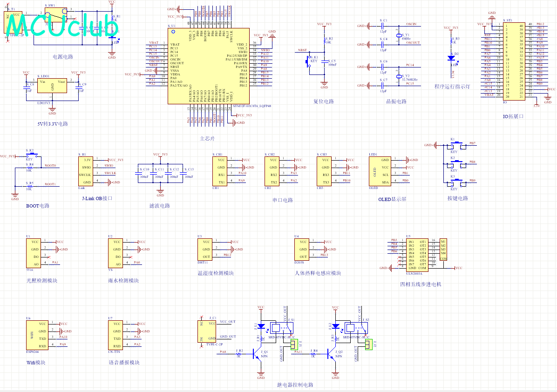Select the S_K1 reset key symbol
This screenshot has width=557, height=392.
click(308, 62)
